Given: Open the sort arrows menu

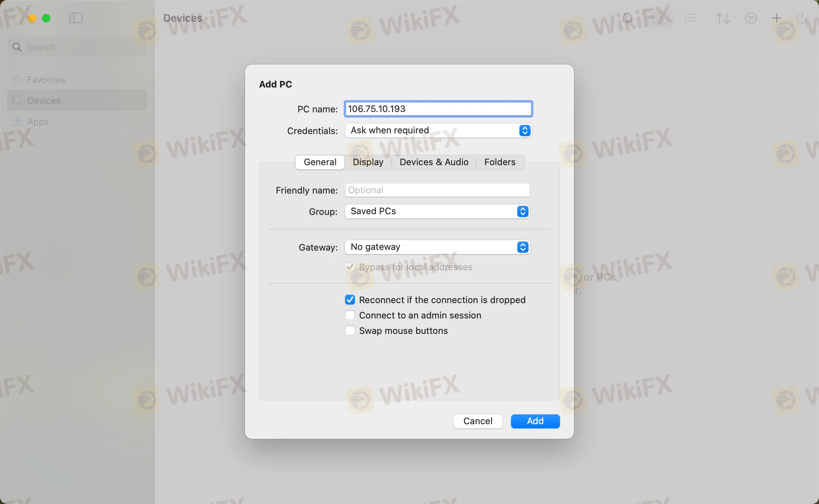Looking at the screenshot, I should [x=723, y=18].
